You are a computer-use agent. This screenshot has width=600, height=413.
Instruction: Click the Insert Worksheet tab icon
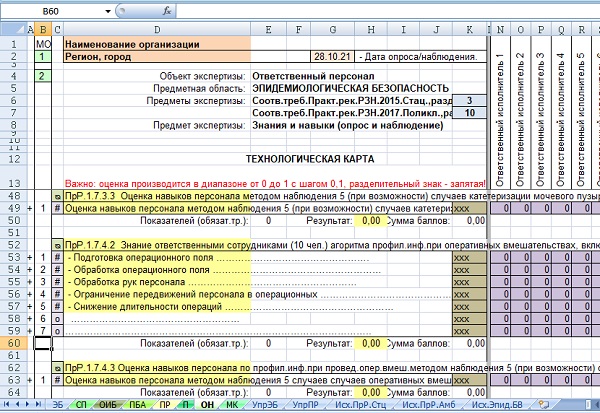(543, 404)
